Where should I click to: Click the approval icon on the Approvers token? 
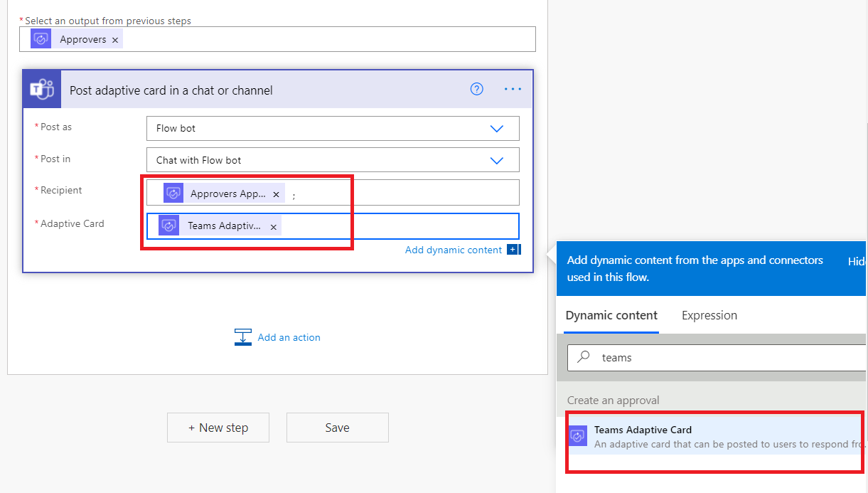click(x=41, y=39)
